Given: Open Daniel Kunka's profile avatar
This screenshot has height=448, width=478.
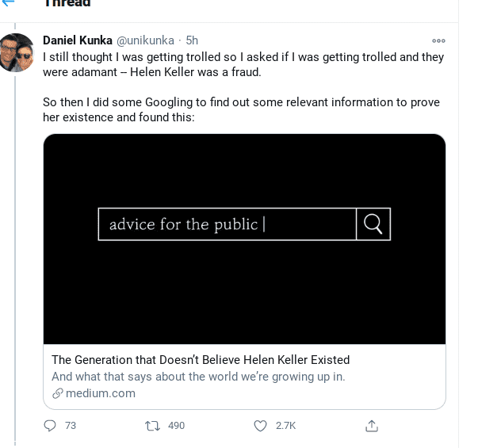Looking at the screenshot, I should [16, 53].
